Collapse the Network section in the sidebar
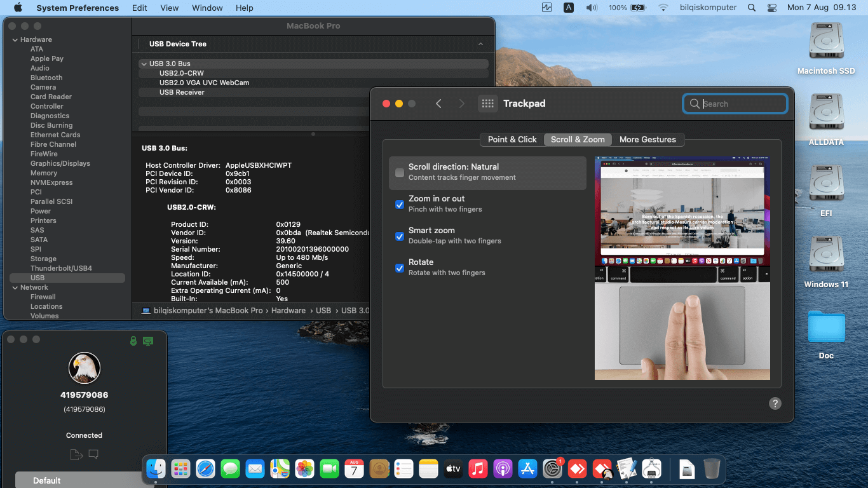 click(15, 287)
